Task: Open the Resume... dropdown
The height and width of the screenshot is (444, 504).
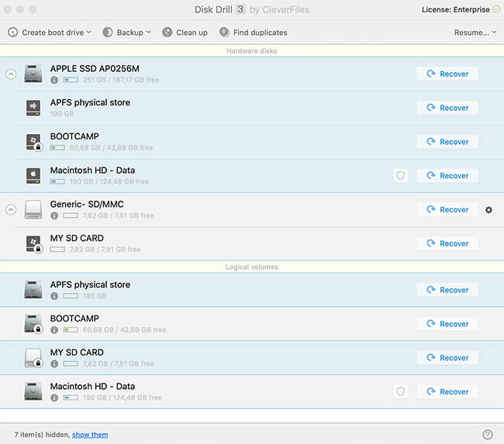Action: (x=475, y=33)
